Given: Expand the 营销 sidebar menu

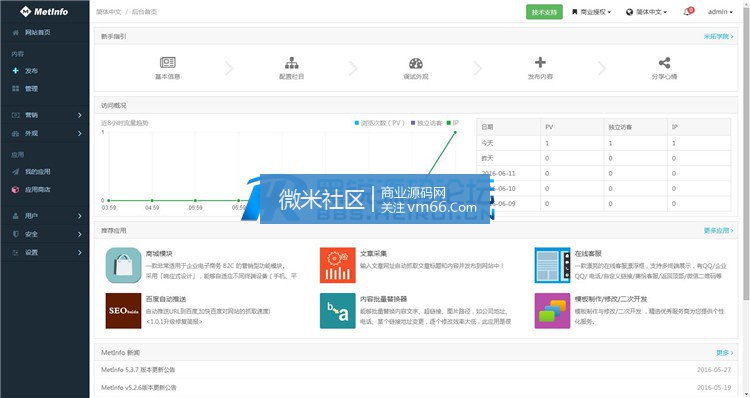Looking at the screenshot, I should pos(44,115).
